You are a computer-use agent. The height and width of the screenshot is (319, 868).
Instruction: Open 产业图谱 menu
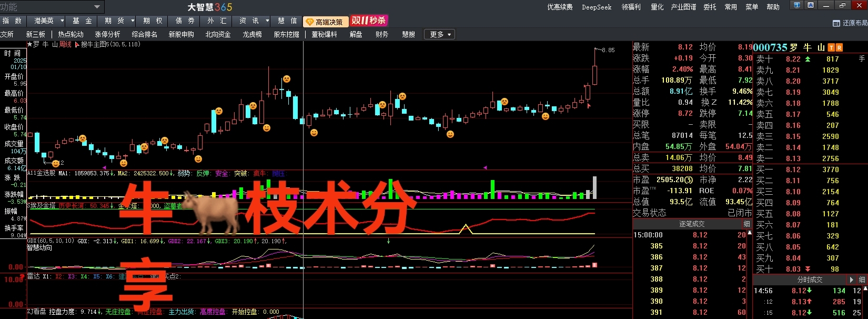683,7
